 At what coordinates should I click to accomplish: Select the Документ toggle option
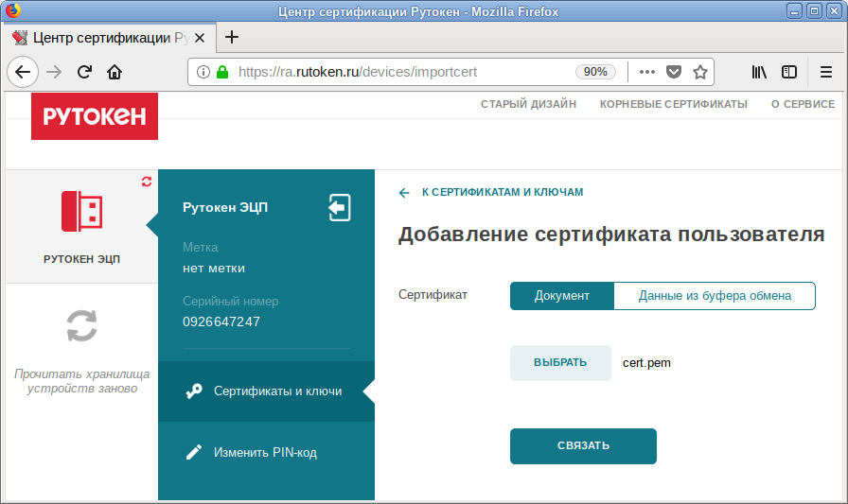(x=562, y=296)
